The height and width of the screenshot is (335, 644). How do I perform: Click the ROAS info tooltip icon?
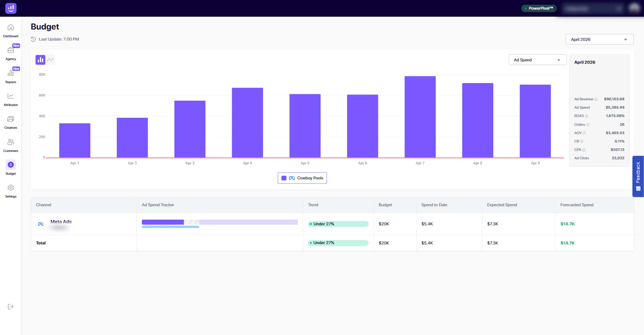point(586,116)
